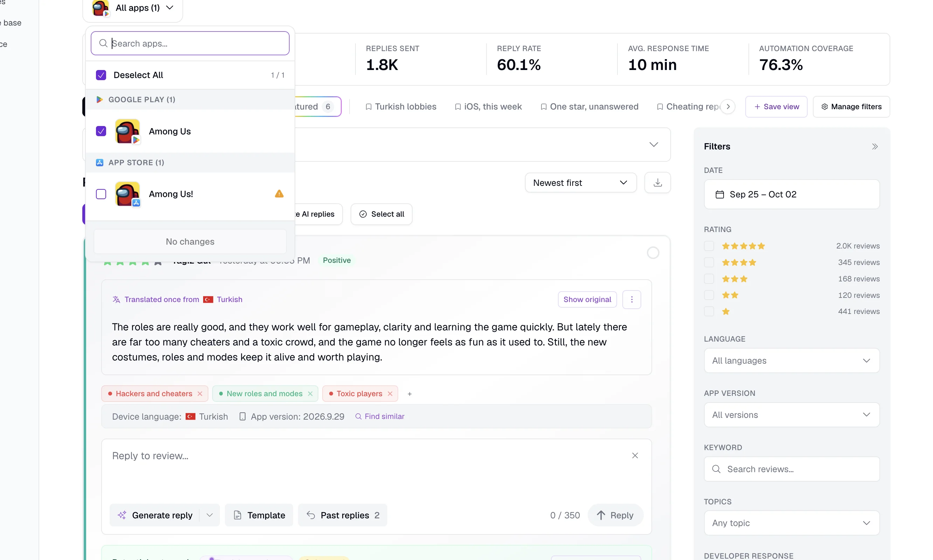
Task: Open the three-dot menu on the review
Action: pos(631,300)
